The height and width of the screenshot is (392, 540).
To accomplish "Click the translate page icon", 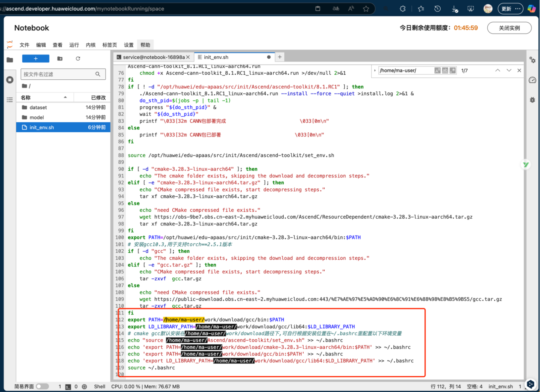I will [336, 8].
